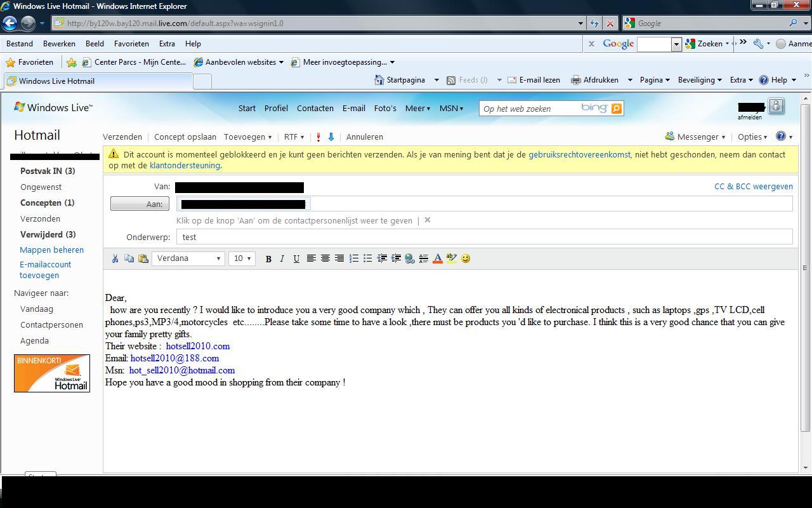The image size is (812, 508).
Task: Click CC & BCC weergeven link
Action: coord(754,187)
